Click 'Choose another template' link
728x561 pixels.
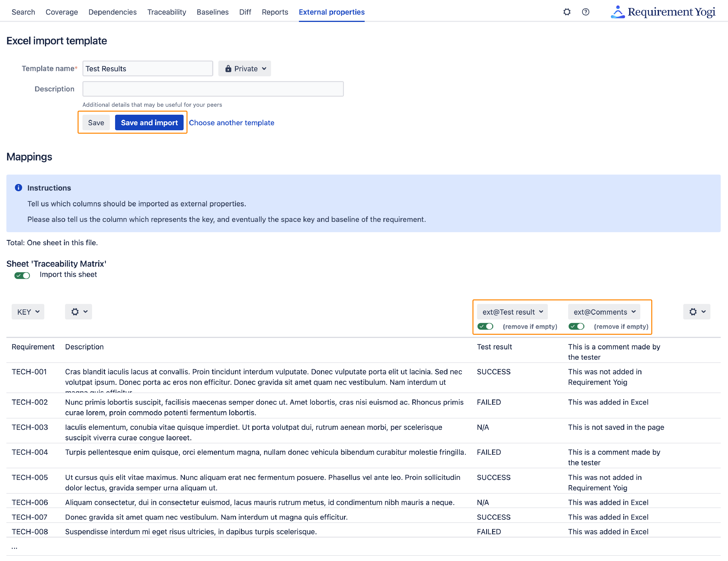click(x=231, y=122)
